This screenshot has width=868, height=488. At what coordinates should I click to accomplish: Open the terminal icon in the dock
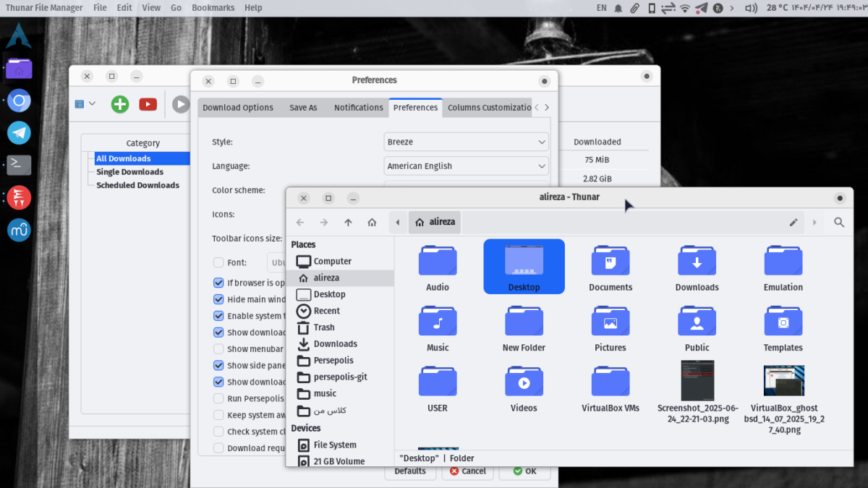tap(19, 165)
